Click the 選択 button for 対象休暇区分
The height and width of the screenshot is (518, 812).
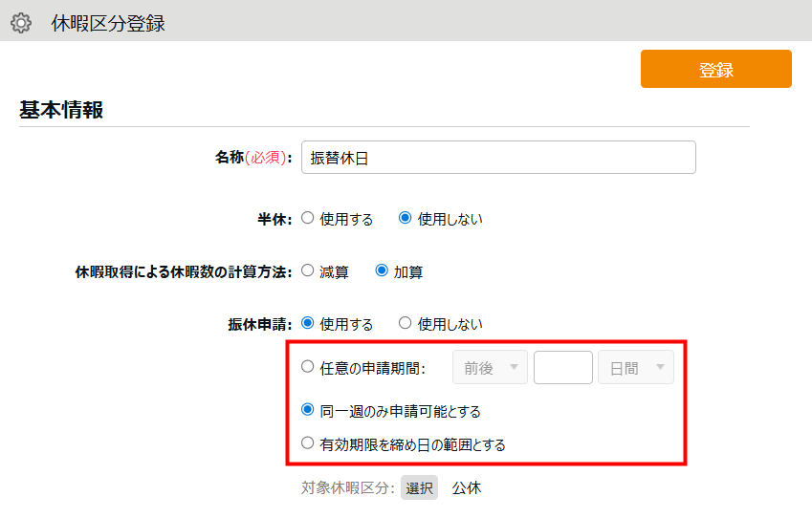click(x=419, y=487)
